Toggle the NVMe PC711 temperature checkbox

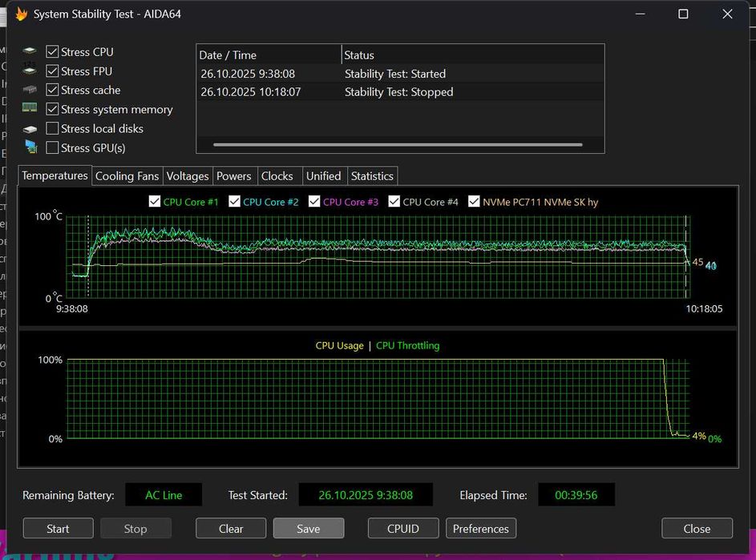click(x=474, y=201)
